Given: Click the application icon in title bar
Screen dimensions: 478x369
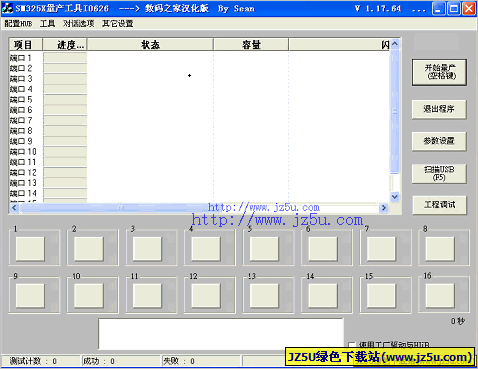Looking at the screenshot, I should pyautogui.click(x=7, y=8).
